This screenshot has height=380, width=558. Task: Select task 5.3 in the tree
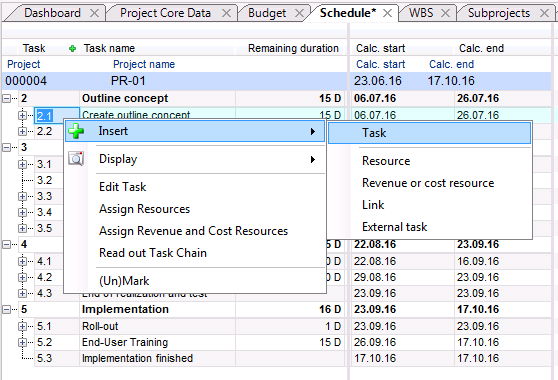click(x=44, y=358)
